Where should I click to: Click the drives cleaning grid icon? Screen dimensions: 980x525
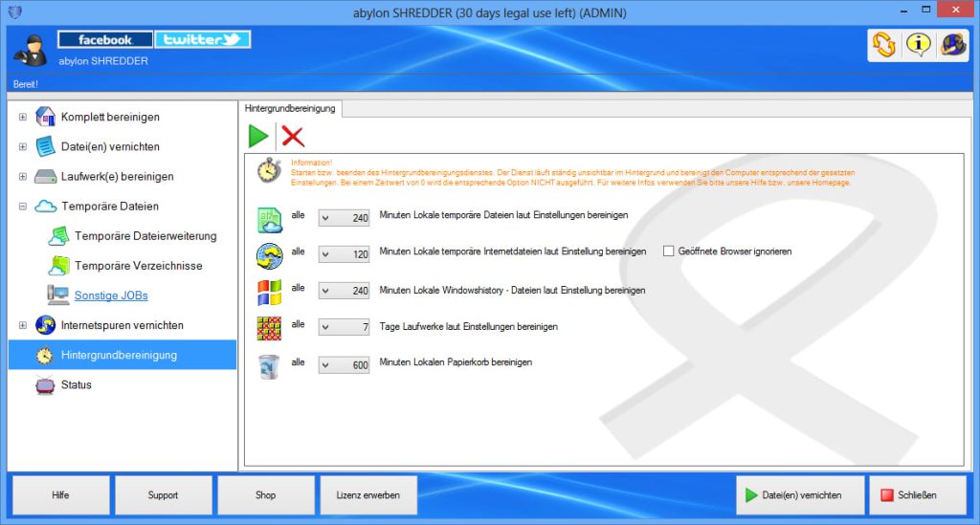[269, 328]
